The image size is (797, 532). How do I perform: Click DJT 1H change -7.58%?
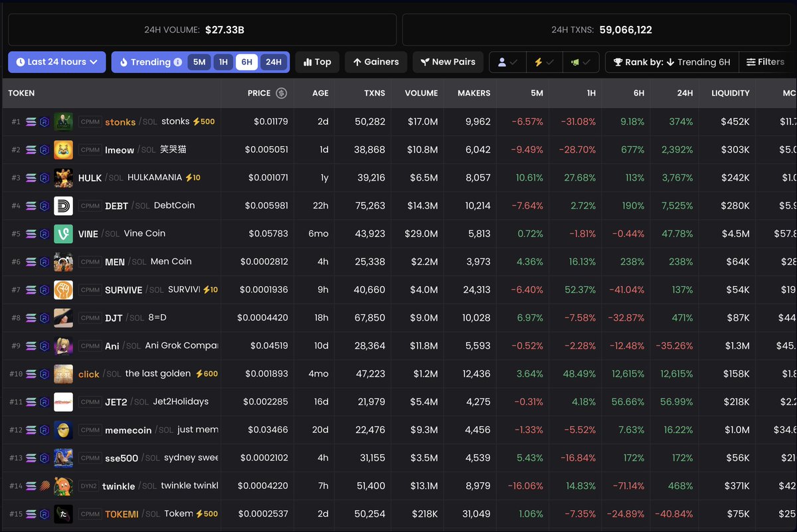coord(580,318)
